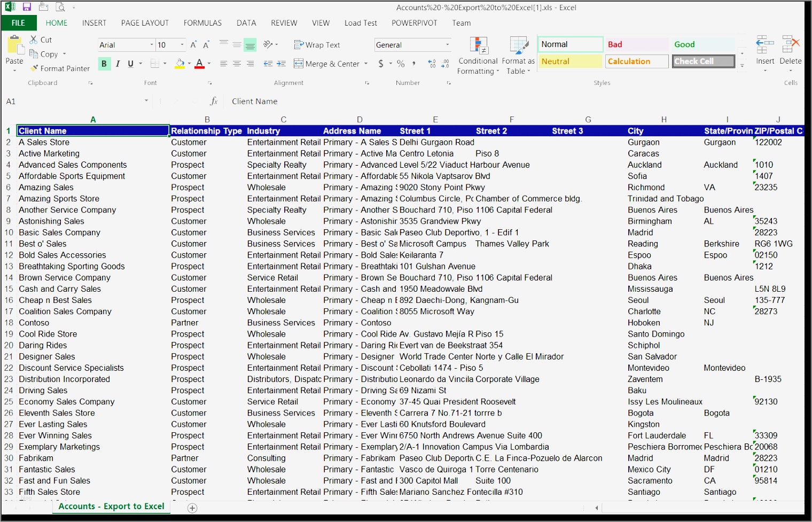The width and height of the screenshot is (812, 522).
Task: Toggle Underline formatting on cell A1
Action: pos(130,64)
